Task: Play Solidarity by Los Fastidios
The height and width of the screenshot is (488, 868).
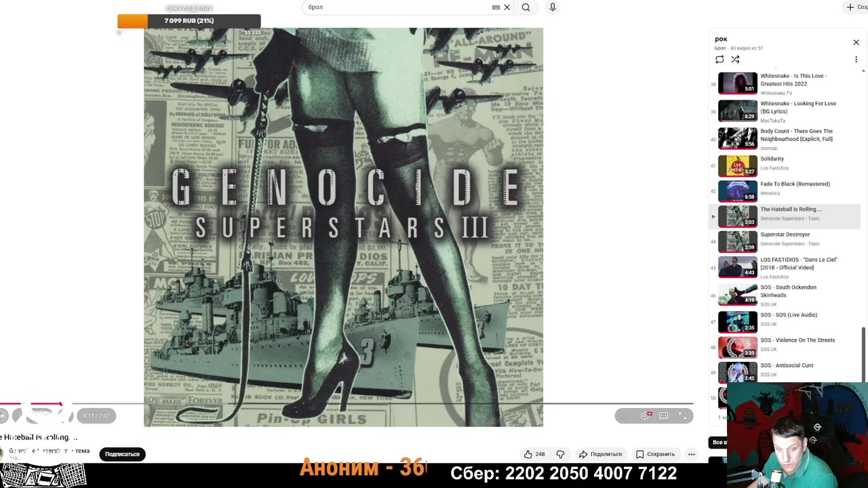Action: (785, 166)
